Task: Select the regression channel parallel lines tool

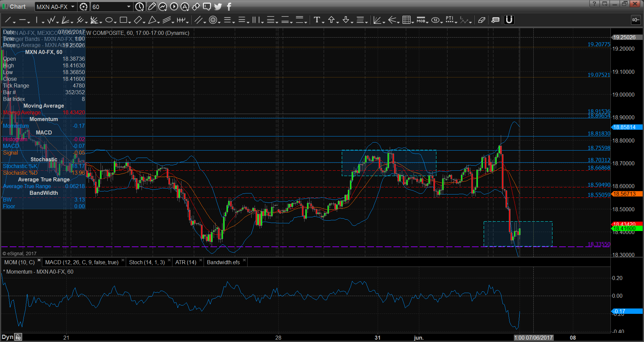Action: tap(166, 20)
